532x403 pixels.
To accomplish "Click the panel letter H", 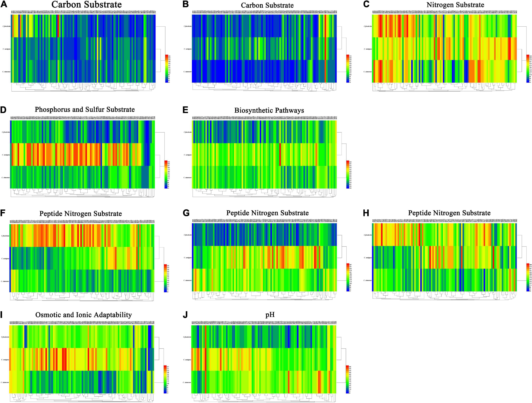I will click(x=366, y=213).
